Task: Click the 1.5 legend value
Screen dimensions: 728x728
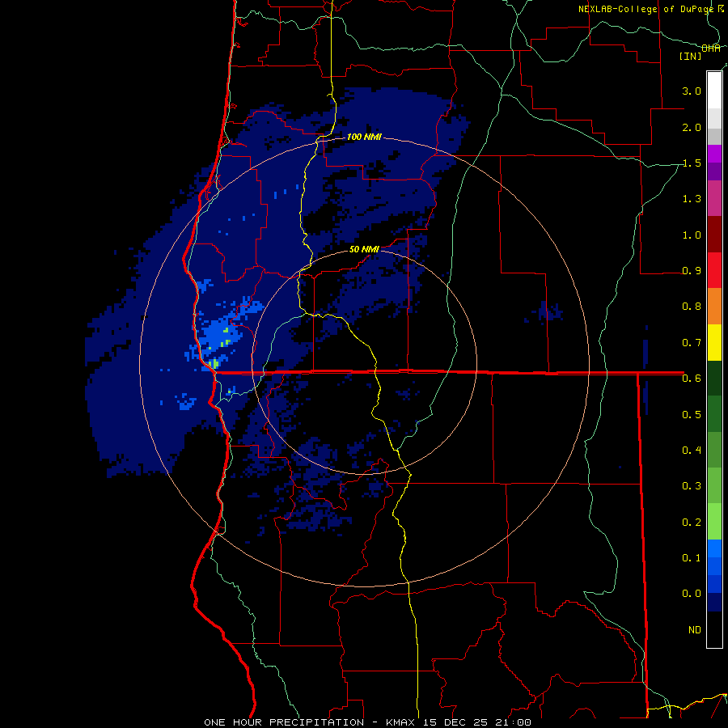Action: (692, 163)
